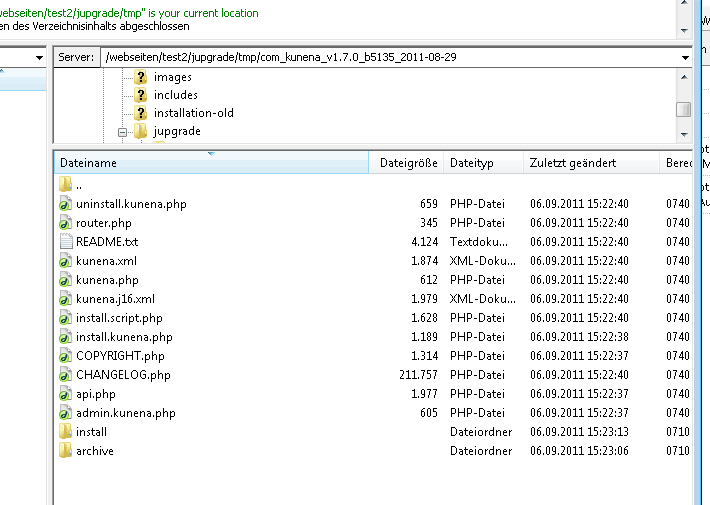Select the admin.kunena.php file name
Image resolution: width=710 pixels, height=505 pixels.
(125, 414)
